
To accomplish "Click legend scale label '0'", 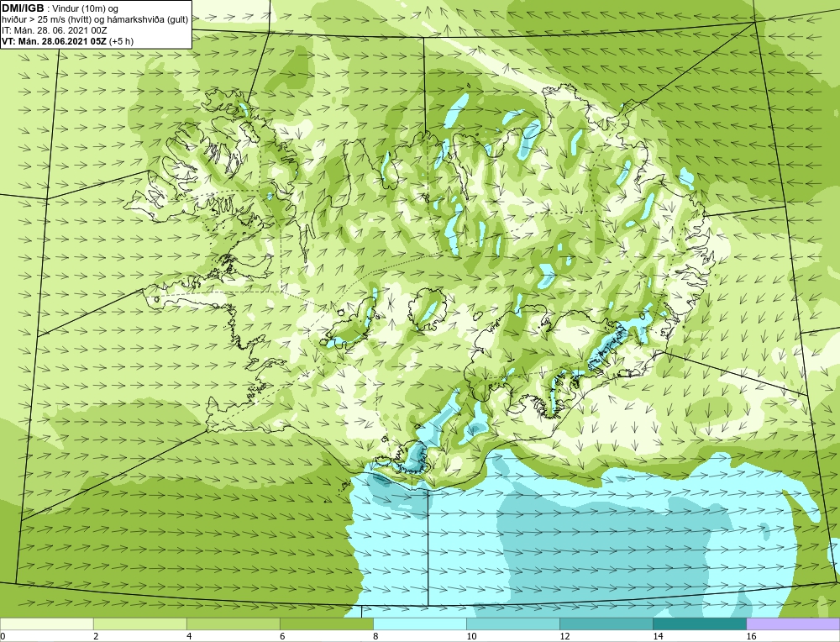I will (3, 636).
